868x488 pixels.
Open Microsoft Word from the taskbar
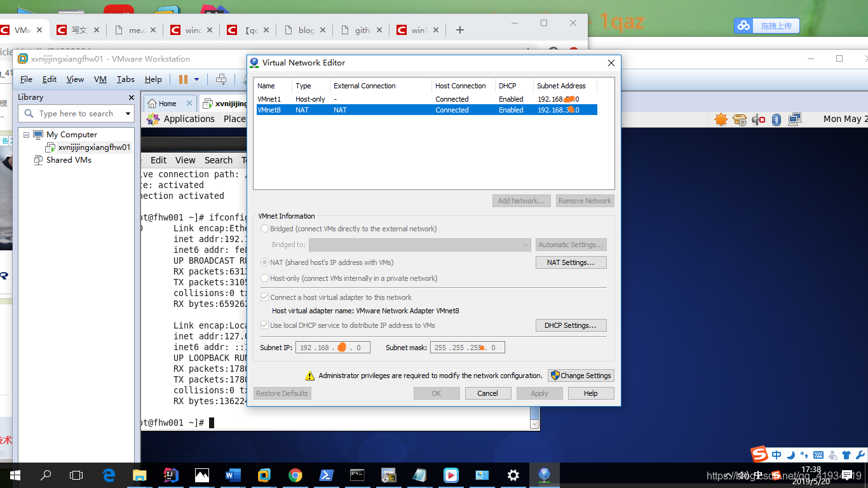(x=233, y=475)
